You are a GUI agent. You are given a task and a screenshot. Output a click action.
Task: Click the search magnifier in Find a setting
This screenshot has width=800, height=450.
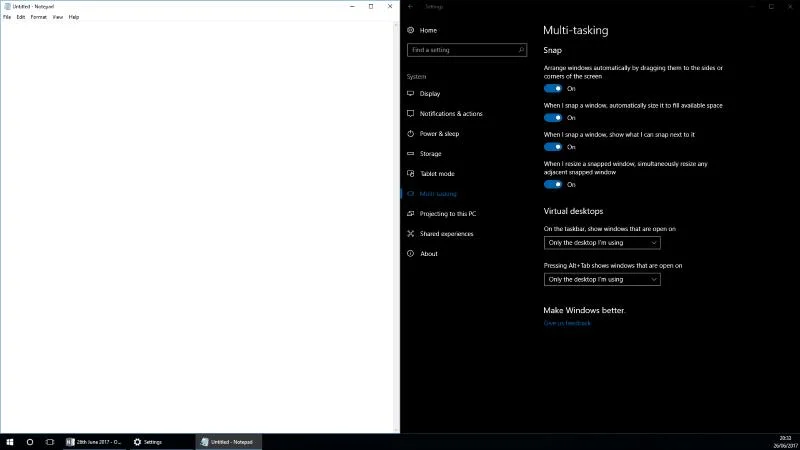pos(521,50)
